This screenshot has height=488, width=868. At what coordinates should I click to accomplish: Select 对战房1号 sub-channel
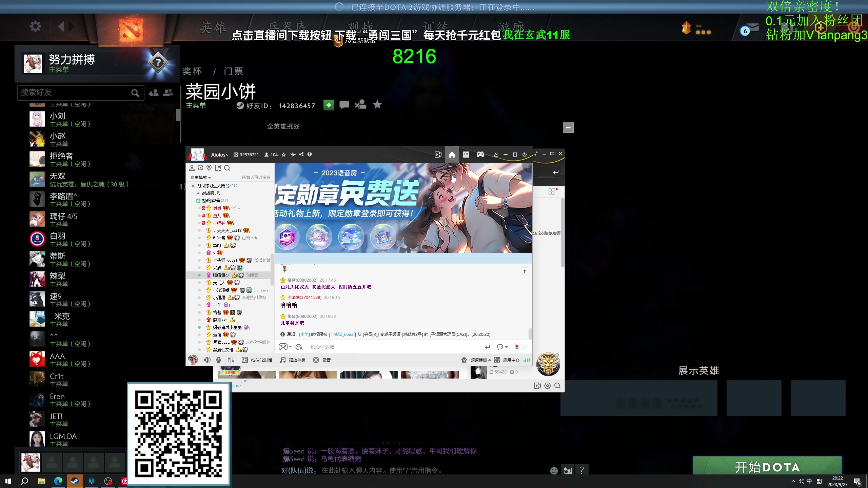coord(211,193)
